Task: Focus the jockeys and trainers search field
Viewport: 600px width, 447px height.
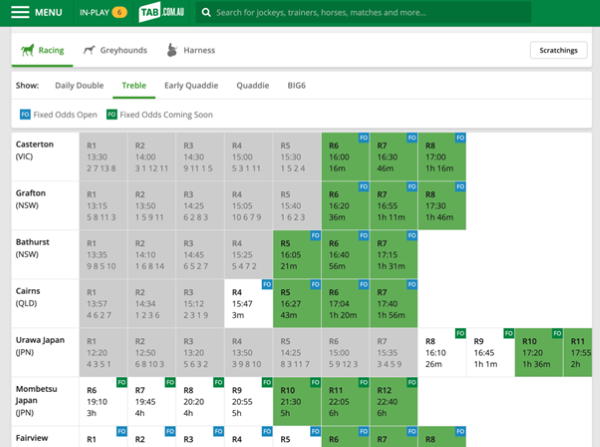Action: 364,13
